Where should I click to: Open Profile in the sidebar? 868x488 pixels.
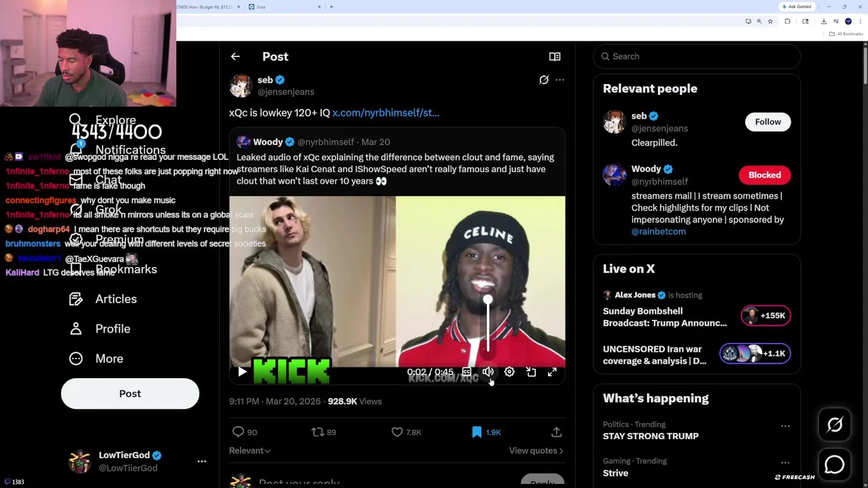(x=100, y=329)
